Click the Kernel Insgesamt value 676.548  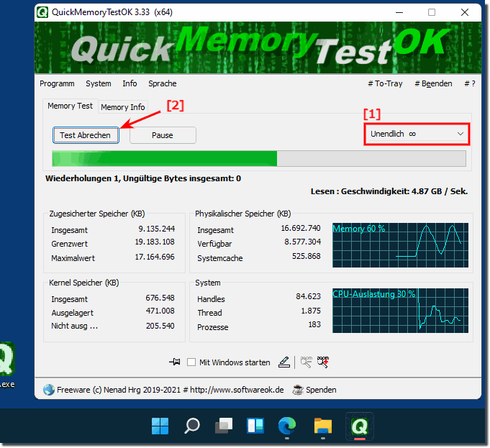(x=160, y=298)
